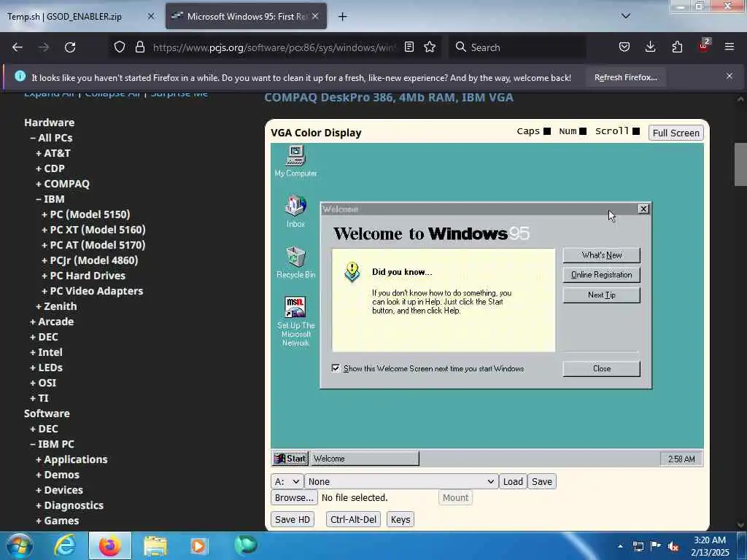Launch Internet Explorer from taskbar
Viewport: 747px width, 560px height.
click(x=65, y=545)
